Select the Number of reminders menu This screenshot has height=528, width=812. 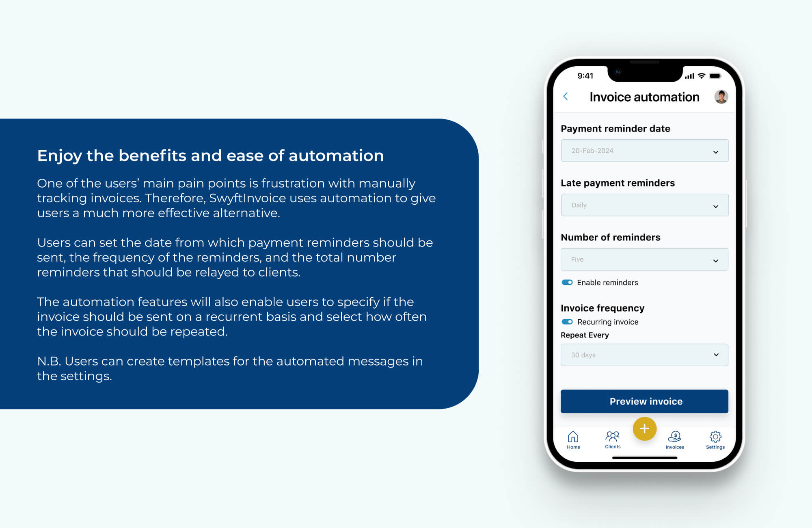(644, 259)
